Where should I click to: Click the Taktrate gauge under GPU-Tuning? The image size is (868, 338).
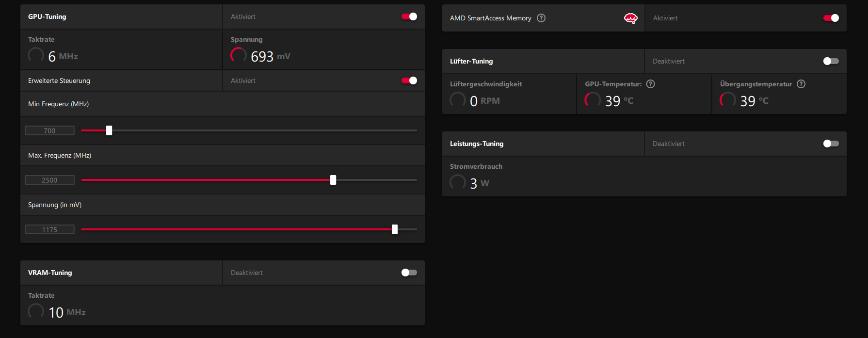(36, 55)
